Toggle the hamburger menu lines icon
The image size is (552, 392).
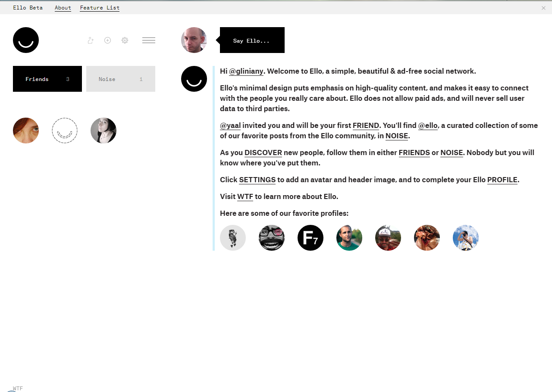tap(149, 40)
